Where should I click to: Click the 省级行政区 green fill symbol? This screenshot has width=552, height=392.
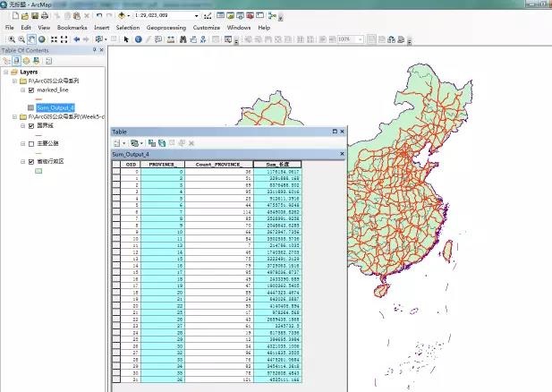pos(38,171)
